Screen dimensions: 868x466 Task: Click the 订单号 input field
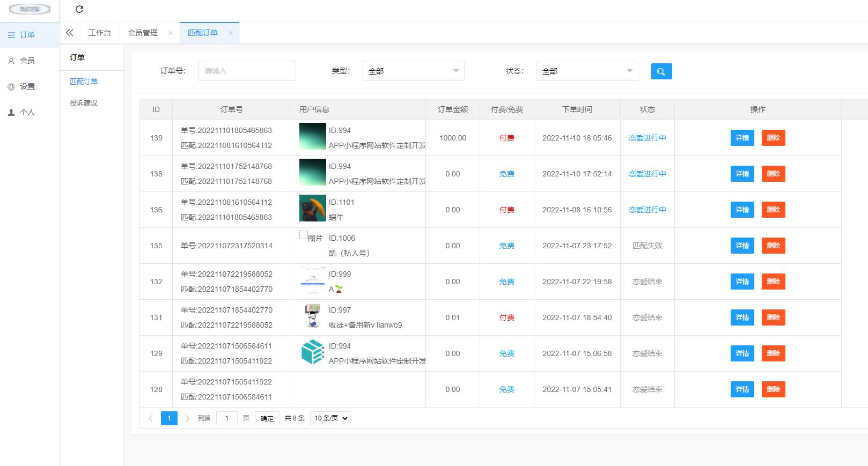[247, 71]
